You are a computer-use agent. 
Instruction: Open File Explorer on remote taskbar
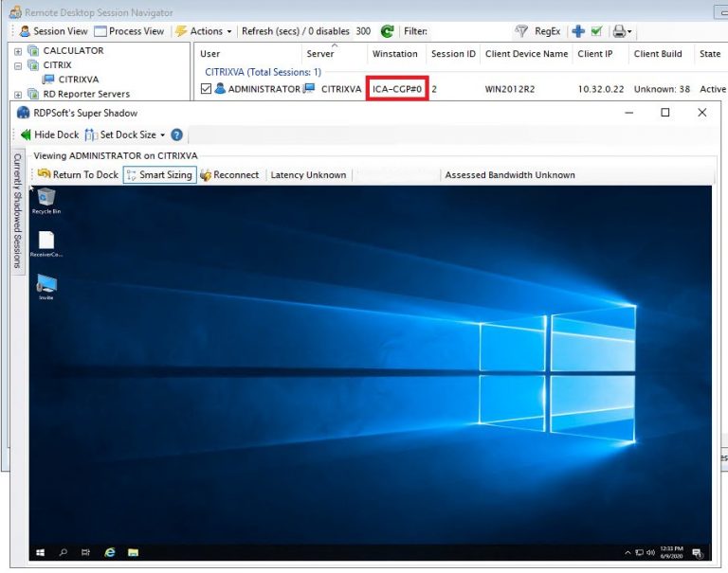[x=134, y=552]
